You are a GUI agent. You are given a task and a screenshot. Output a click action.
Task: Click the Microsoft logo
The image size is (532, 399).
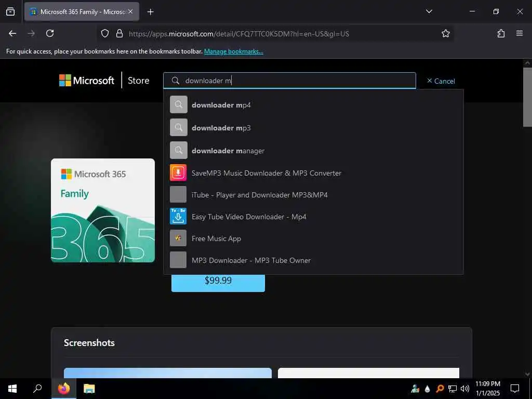[87, 81]
